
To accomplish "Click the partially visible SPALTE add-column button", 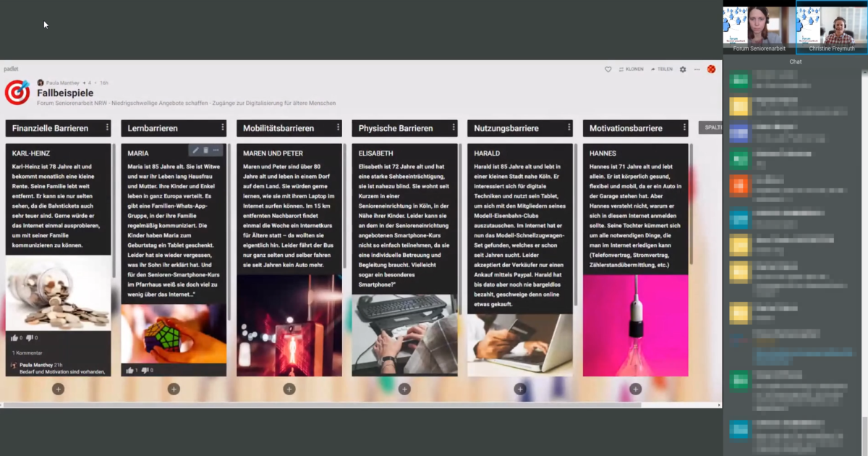I will coord(710,127).
